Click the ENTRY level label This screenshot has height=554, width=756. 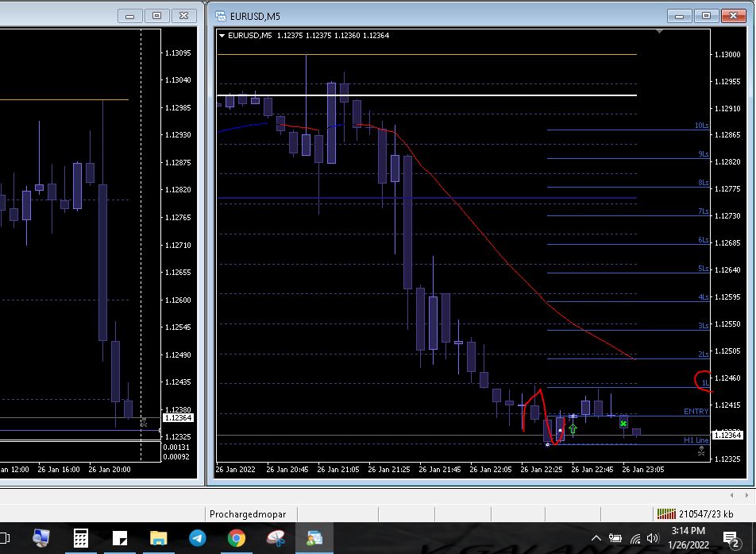click(696, 412)
